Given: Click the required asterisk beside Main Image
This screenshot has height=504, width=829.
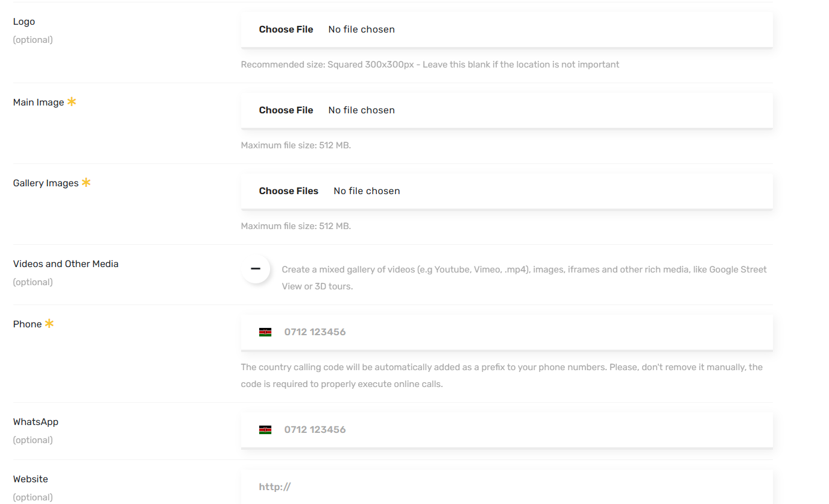Looking at the screenshot, I should tap(72, 102).
